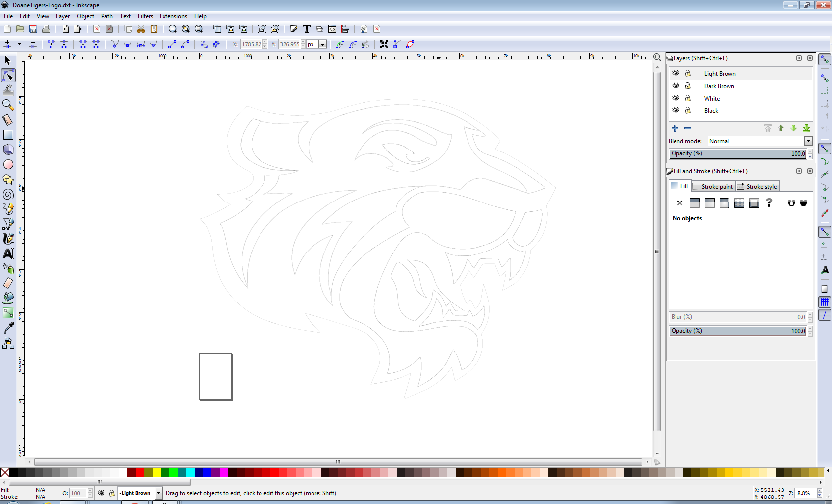The height and width of the screenshot is (504, 832).
Task: Add a new layer with the plus button
Action: (x=675, y=128)
